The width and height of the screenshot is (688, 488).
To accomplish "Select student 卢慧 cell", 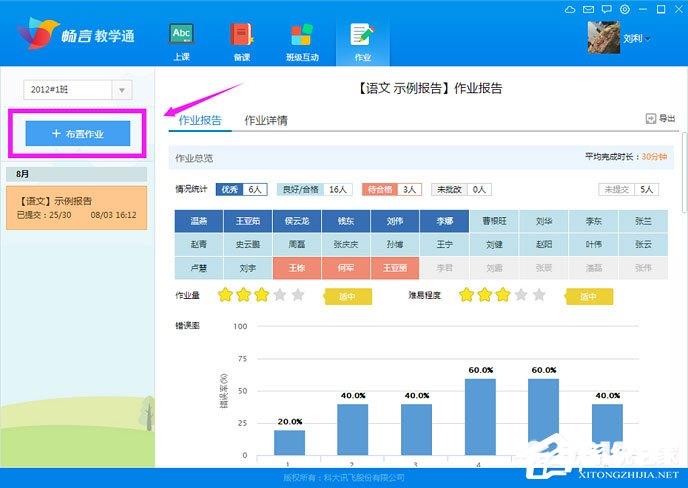I will point(199,268).
